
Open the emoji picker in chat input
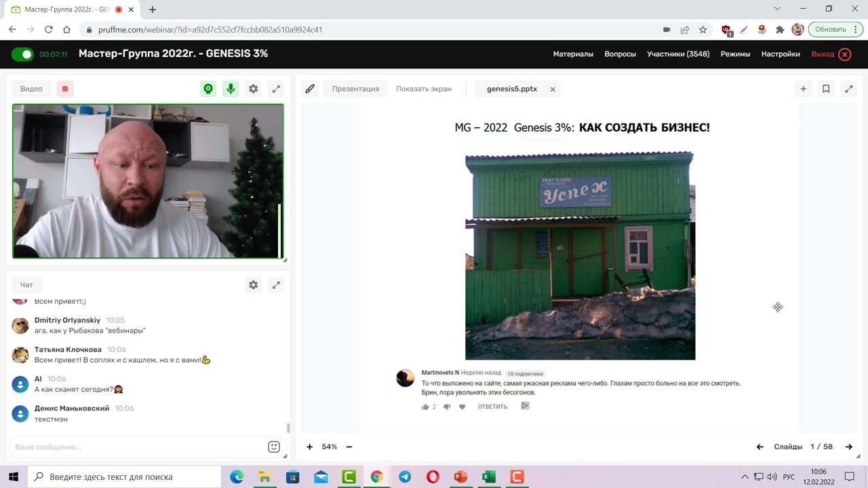tap(273, 447)
